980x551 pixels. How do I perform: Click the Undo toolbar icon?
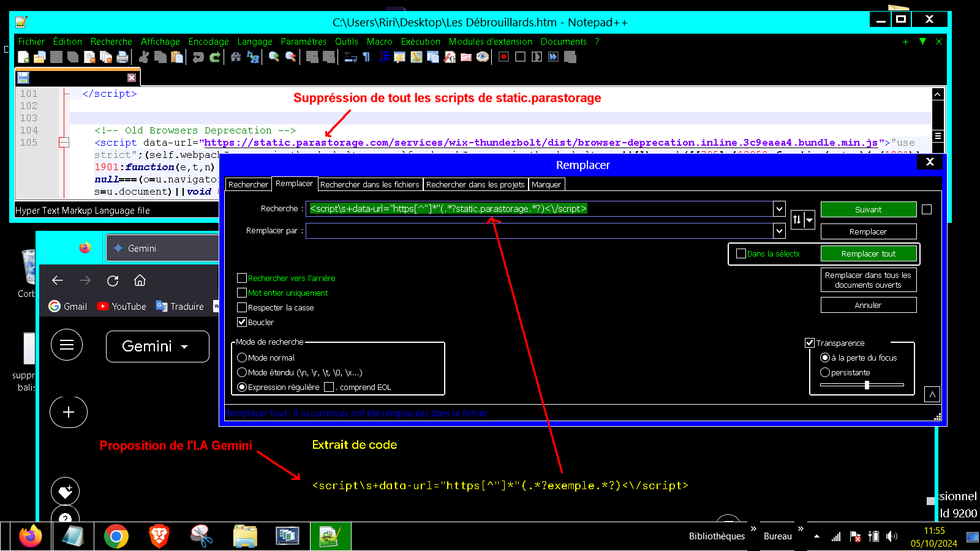(x=198, y=57)
